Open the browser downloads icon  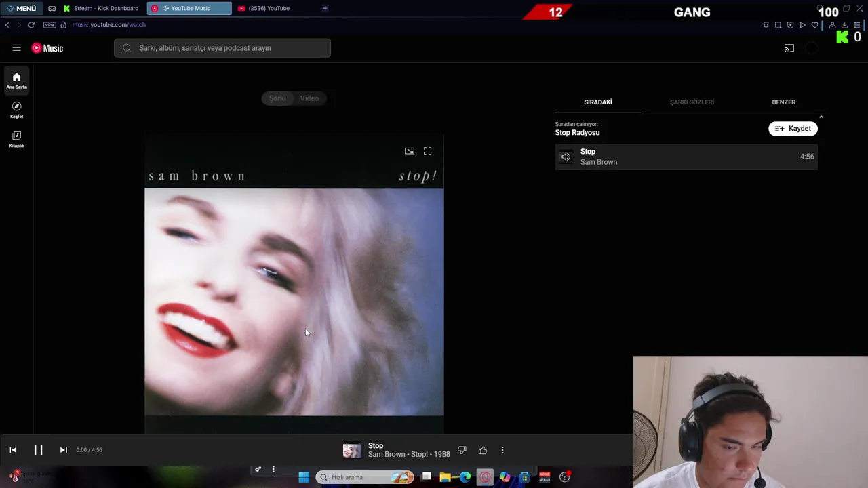tap(844, 25)
